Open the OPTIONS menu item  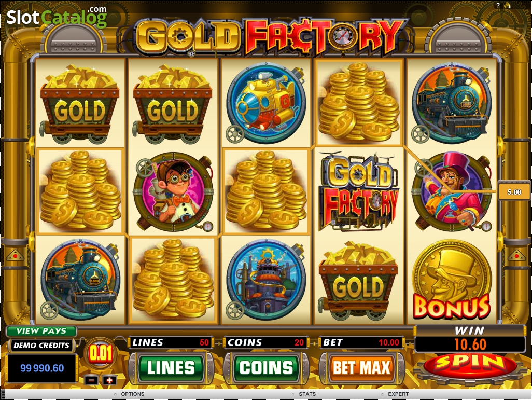point(132,394)
